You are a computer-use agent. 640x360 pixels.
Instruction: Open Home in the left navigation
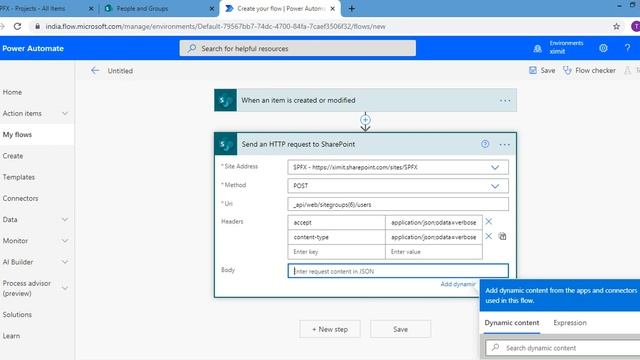coord(12,92)
